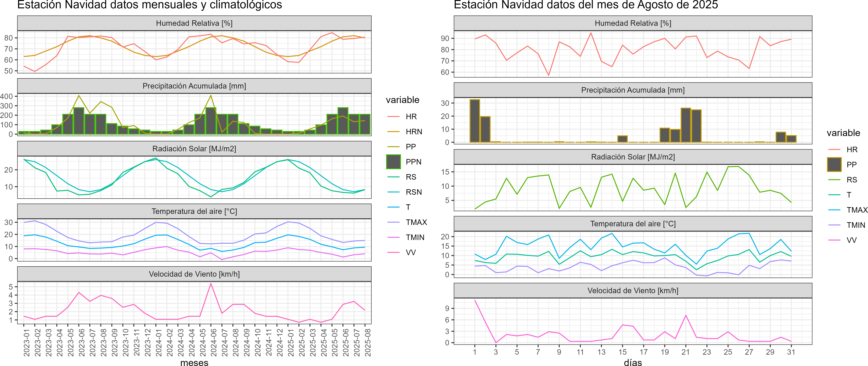Viewport: 868px width, 366px height.
Task: Click the PP gray legend box on right
Action: (x=834, y=165)
